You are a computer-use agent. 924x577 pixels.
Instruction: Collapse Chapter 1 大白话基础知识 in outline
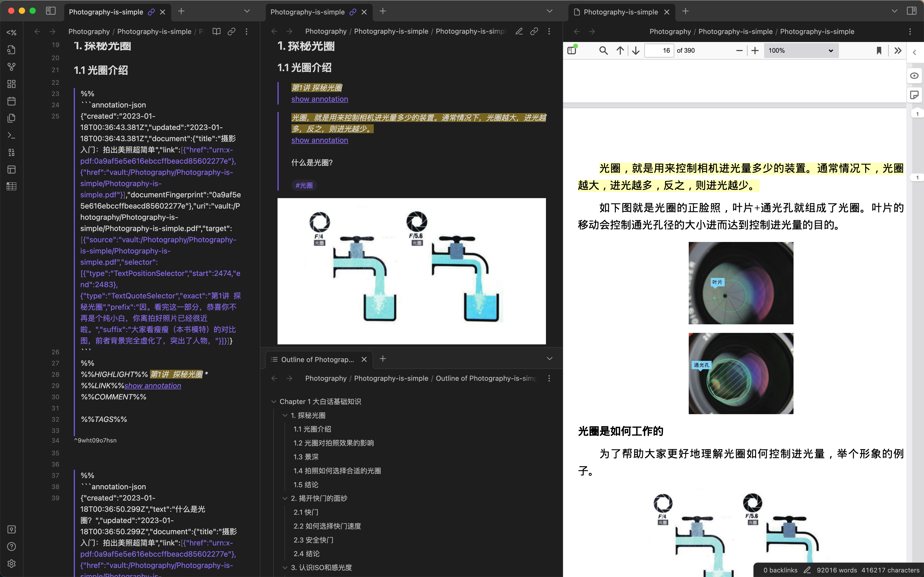[x=274, y=401]
